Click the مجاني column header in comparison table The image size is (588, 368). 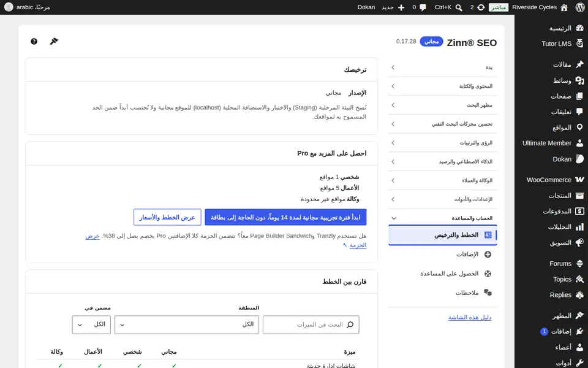(169, 352)
